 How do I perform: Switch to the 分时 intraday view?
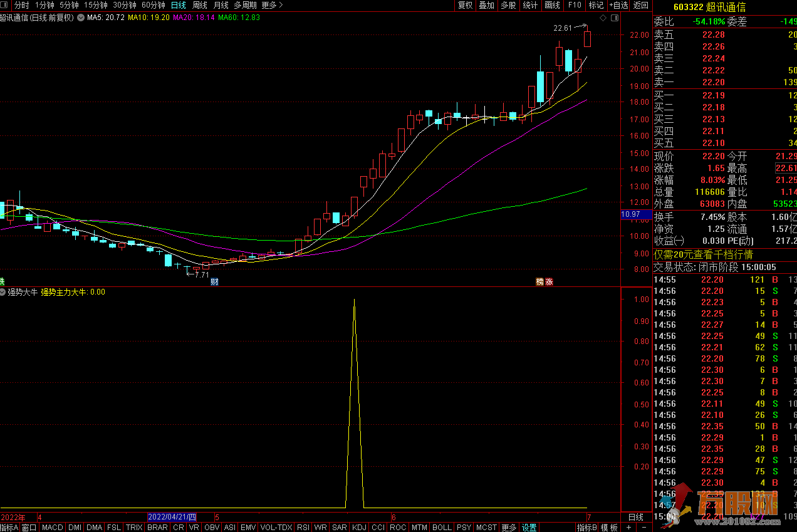[22, 5]
